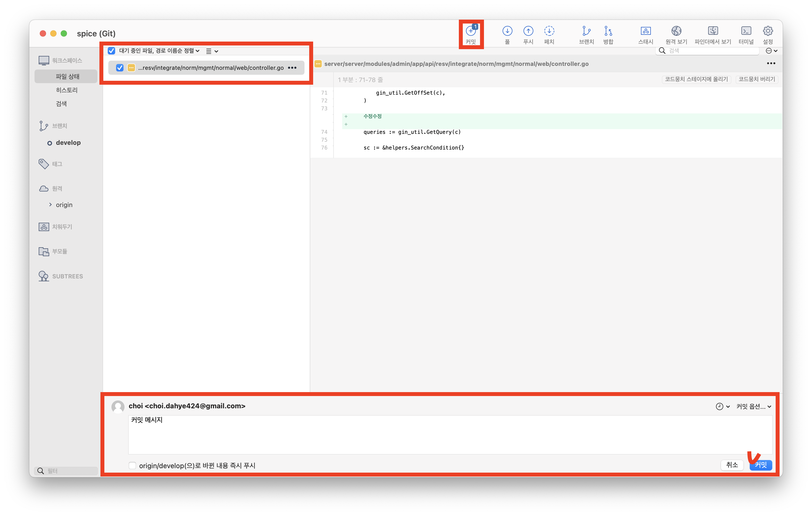812x516 pixels.
Task: Click the line queries := gin_util.GetQuery(c)
Action: (412, 132)
